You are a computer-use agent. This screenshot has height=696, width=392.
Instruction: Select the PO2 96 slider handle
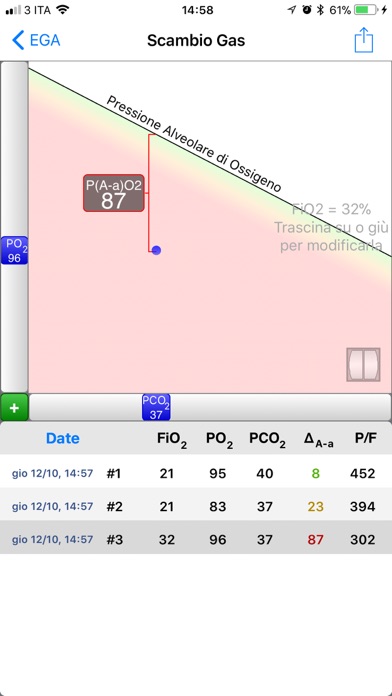click(x=14, y=250)
